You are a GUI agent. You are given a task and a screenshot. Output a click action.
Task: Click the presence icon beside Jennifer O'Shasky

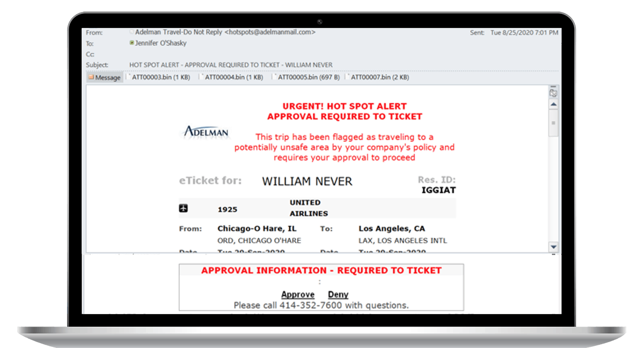pyautogui.click(x=132, y=44)
